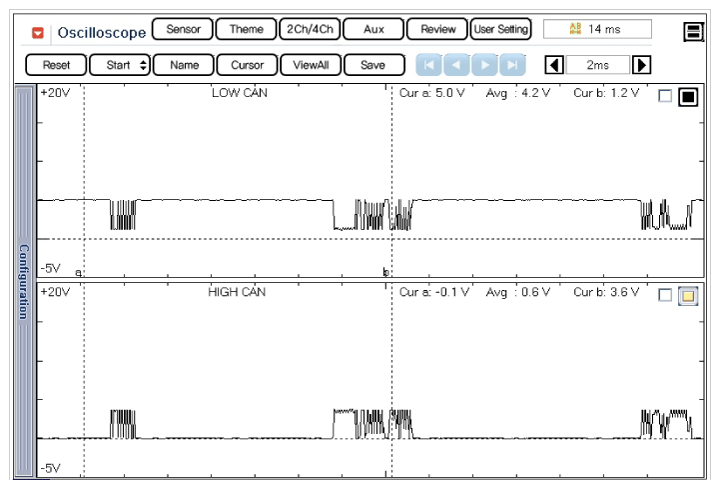The height and width of the screenshot is (489, 720).
Task: Click the red dropdown icon beside Oscilloscope
Action: tap(38, 32)
